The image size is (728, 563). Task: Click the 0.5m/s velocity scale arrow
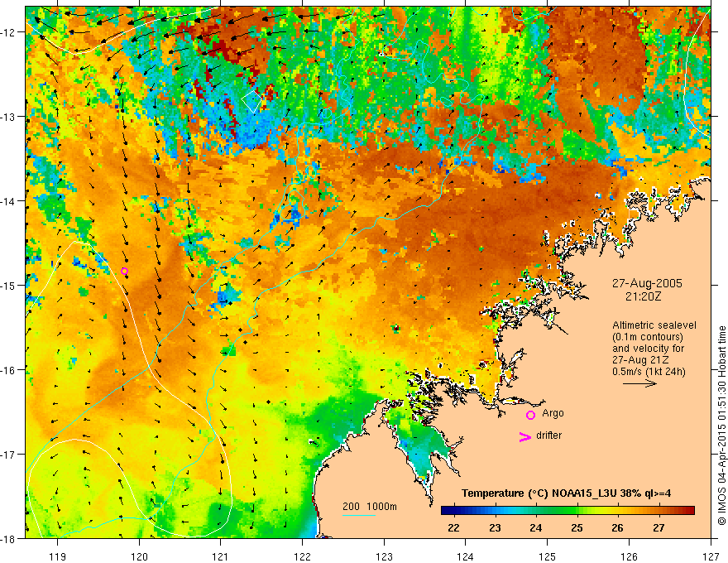pyautogui.click(x=639, y=383)
